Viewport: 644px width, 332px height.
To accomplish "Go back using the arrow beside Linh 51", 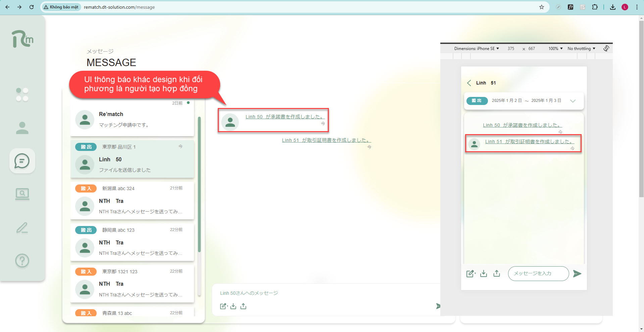I will (469, 83).
